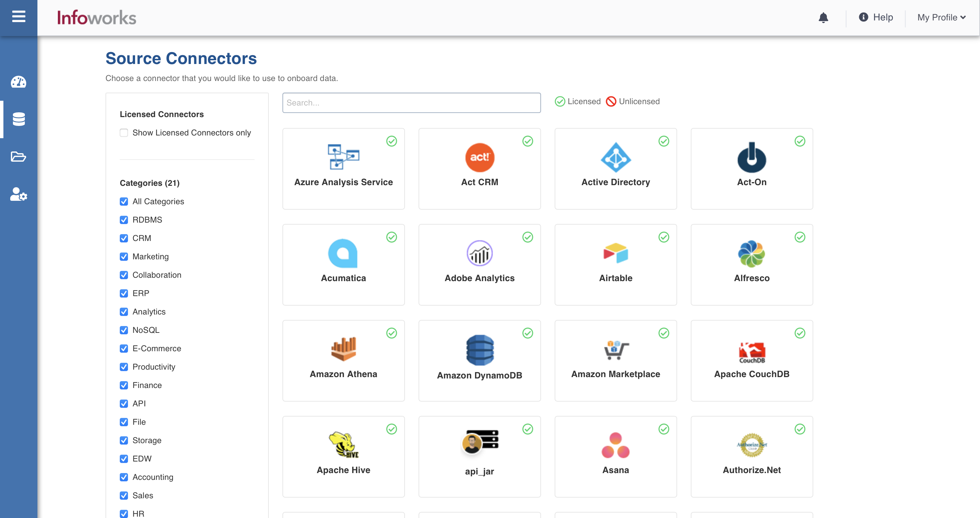Uncheck the CRM category
This screenshot has width=980, height=518.
(124, 238)
